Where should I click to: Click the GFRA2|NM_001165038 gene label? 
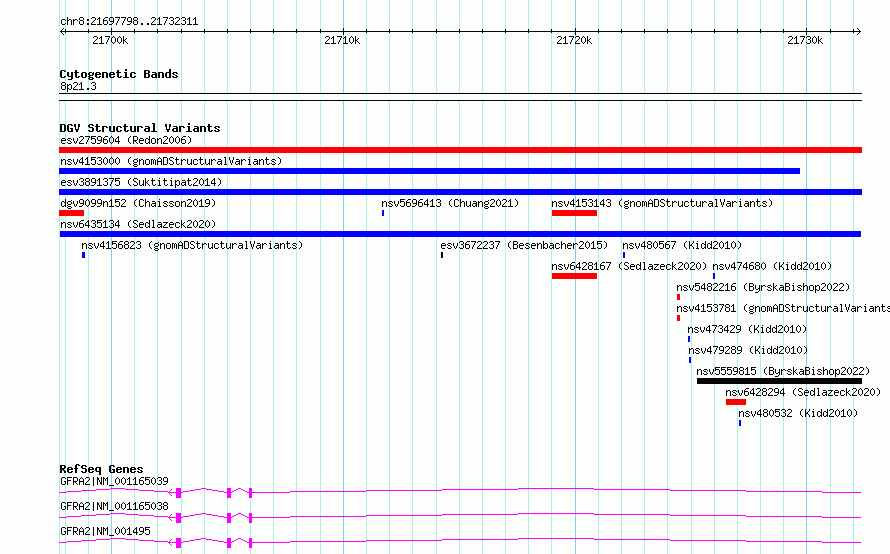click(x=114, y=506)
